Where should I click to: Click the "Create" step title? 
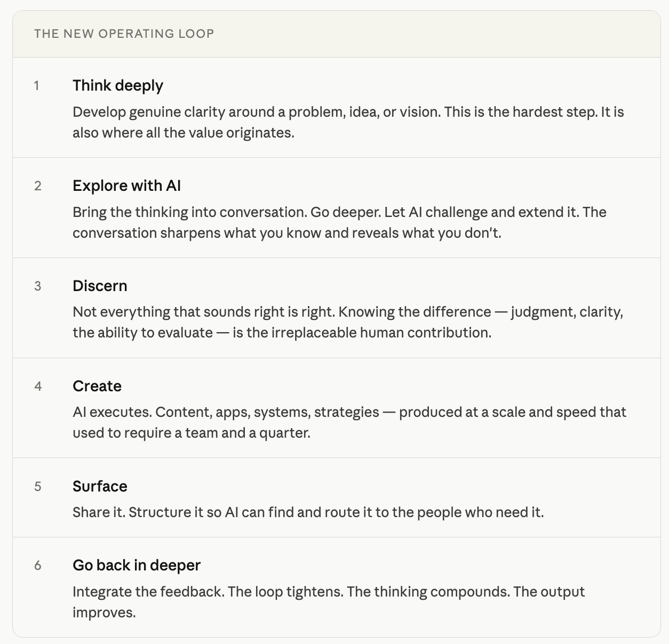pos(97,386)
